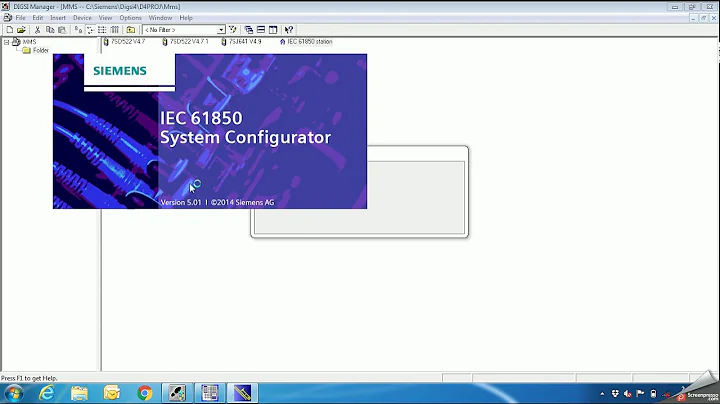This screenshot has height=404, width=720.
Task: Open Outlook from taskbar
Action: click(112, 393)
